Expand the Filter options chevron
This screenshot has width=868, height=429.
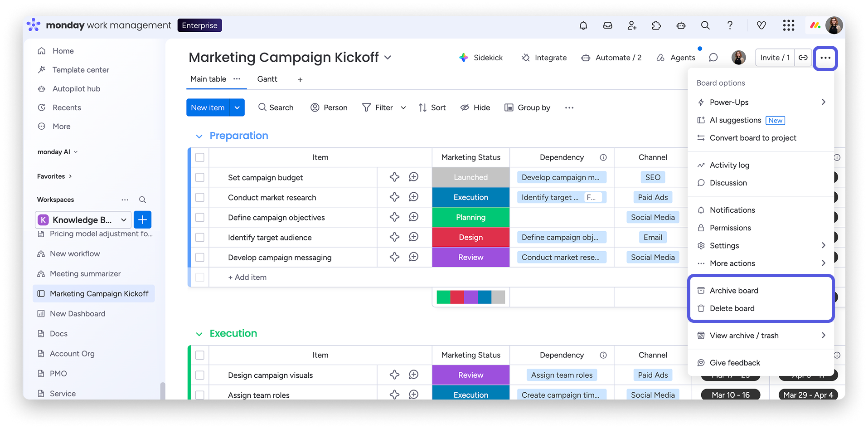[x=403, y=108]
